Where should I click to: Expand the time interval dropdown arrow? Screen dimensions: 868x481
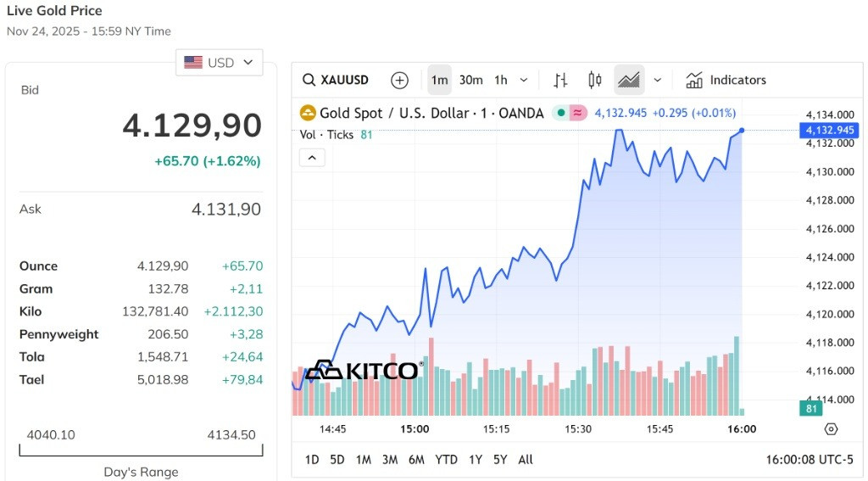click(524, 81)
